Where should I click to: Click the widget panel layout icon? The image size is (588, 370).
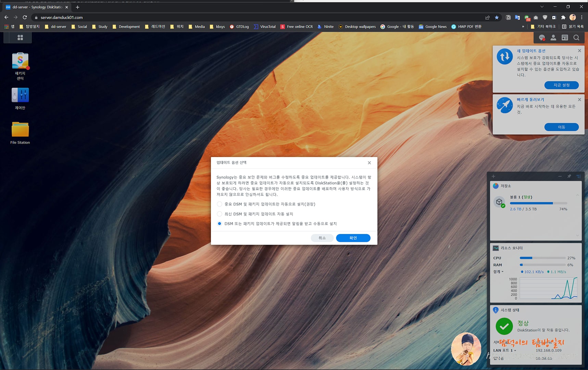(578, 176)
